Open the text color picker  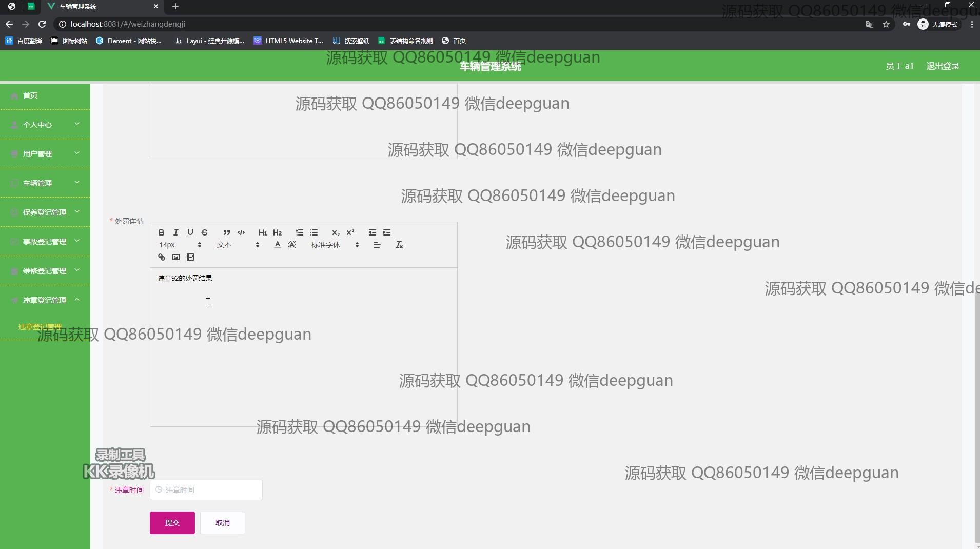[x=278, y=245]
